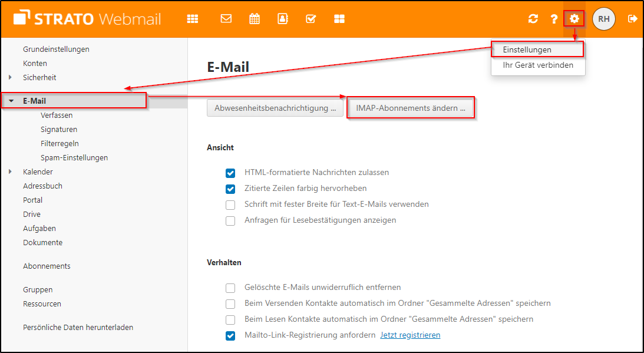Open the Calendar icon in top bar
The width and height of the screenshot is (644, 353).
pos(255,19)
